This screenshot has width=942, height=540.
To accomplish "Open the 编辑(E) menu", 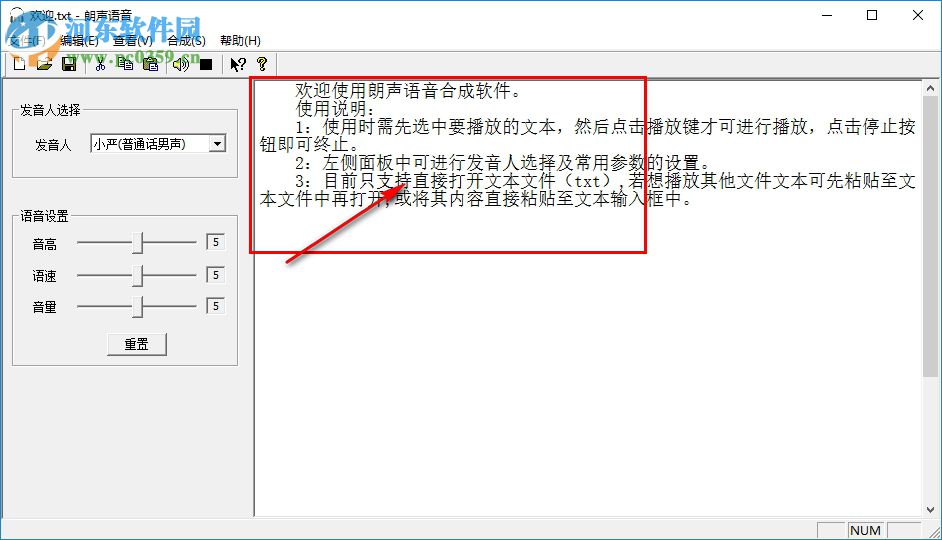I will [79, 41].
